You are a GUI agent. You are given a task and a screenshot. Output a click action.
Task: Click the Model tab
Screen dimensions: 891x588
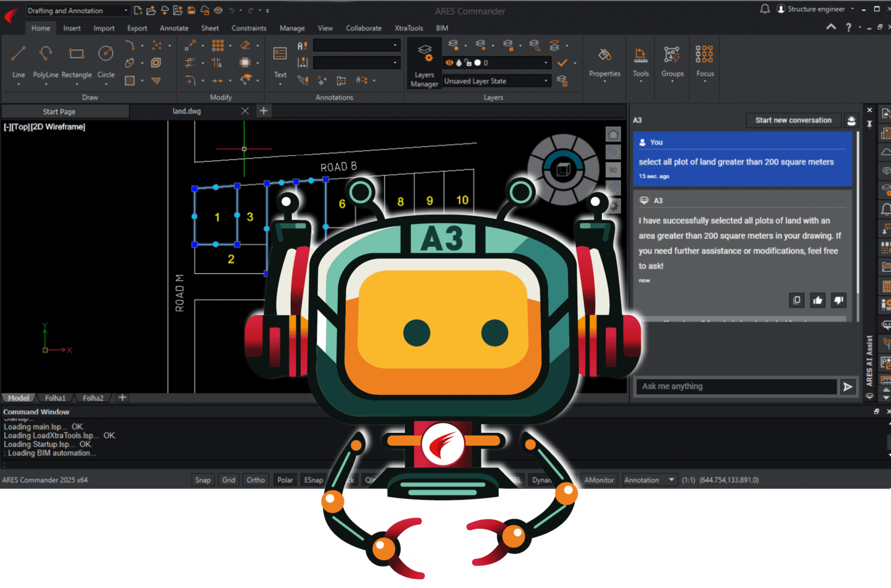coord(19,398)
